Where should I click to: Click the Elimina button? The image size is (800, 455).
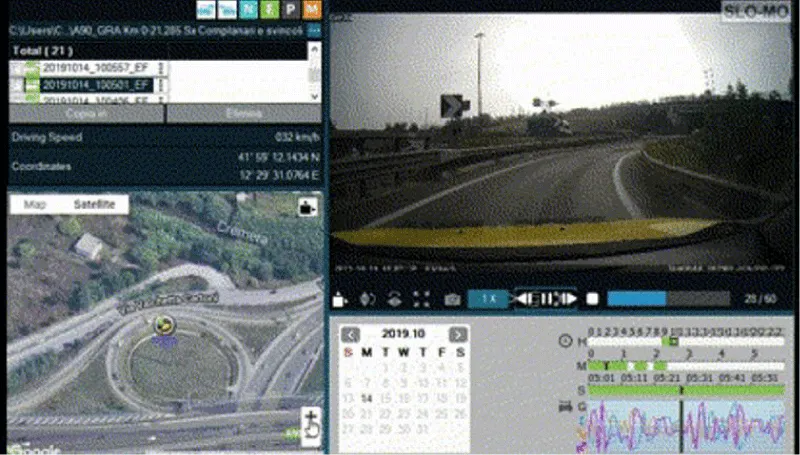[x=243, y=114]
